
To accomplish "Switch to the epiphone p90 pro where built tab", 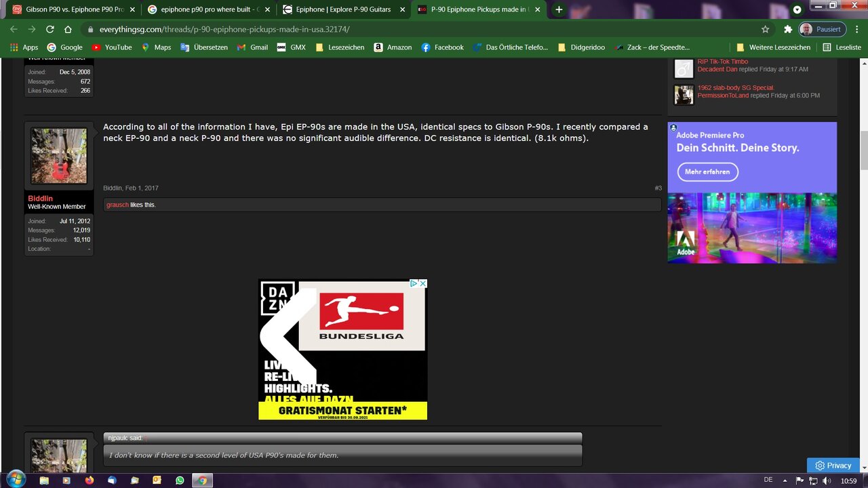I will (209, 9).
